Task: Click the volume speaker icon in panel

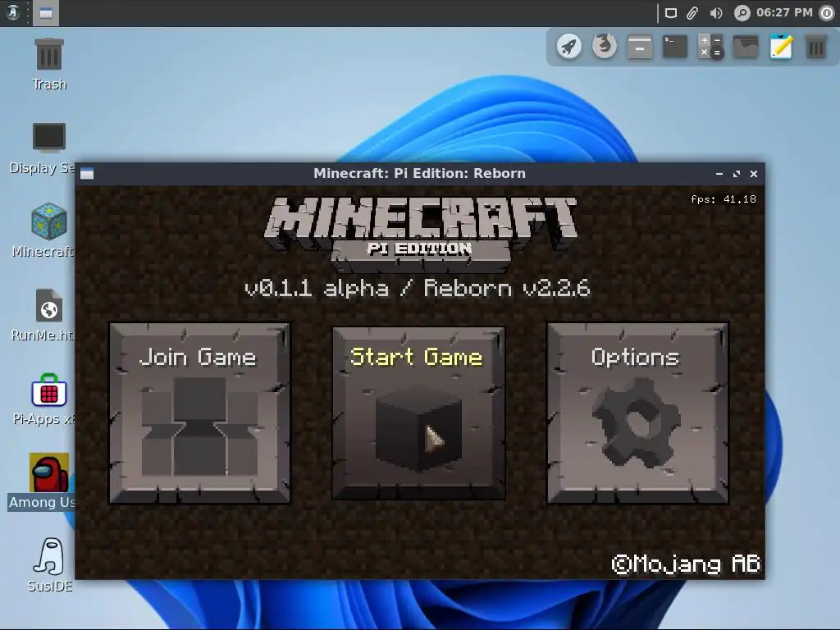Action: [715, 13]
